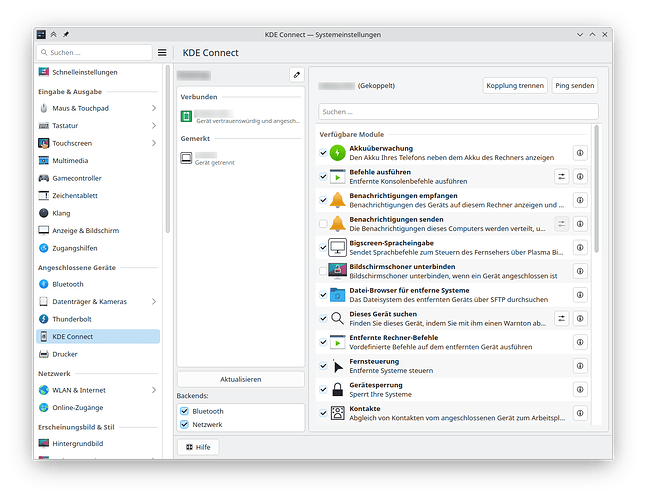The width and height of the screenshot is (646, 499).
Task: Expand WLAN & Internet chevron
Action: [154, 390]
